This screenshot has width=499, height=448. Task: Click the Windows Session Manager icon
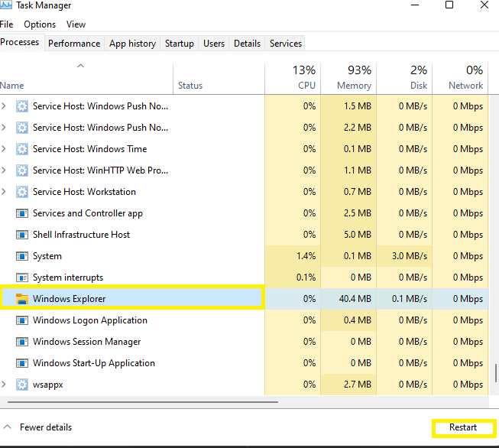22,342
